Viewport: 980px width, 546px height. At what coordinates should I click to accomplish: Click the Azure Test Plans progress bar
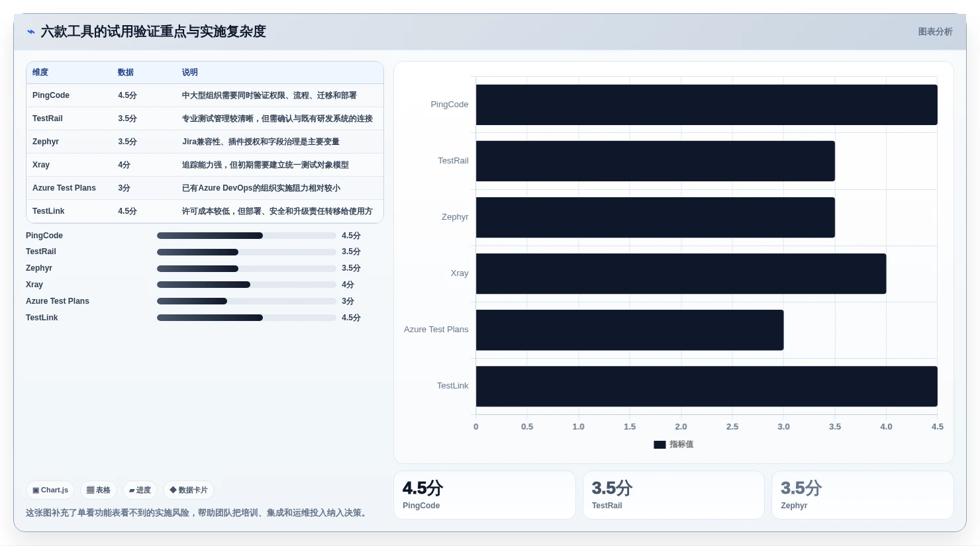(x=246, y=301)
